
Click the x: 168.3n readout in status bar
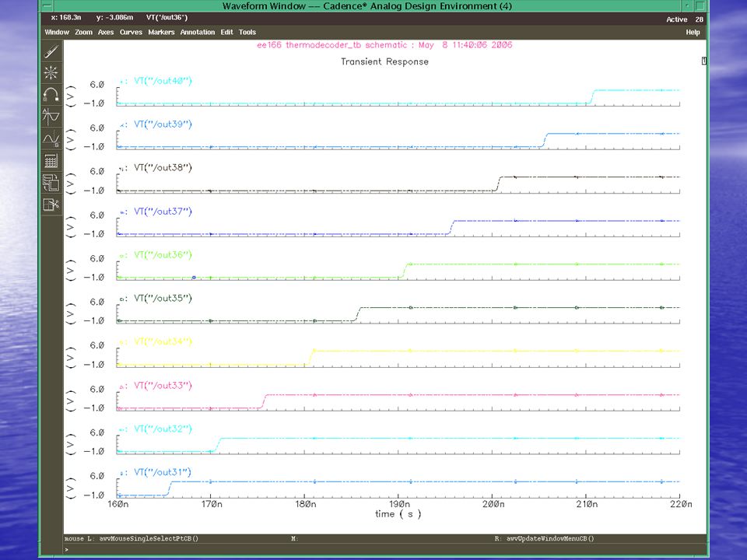click(65, 18)
